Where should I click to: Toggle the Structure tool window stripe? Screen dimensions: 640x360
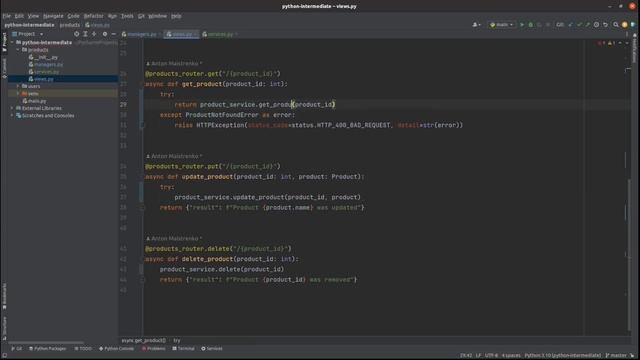click(4, 328)
